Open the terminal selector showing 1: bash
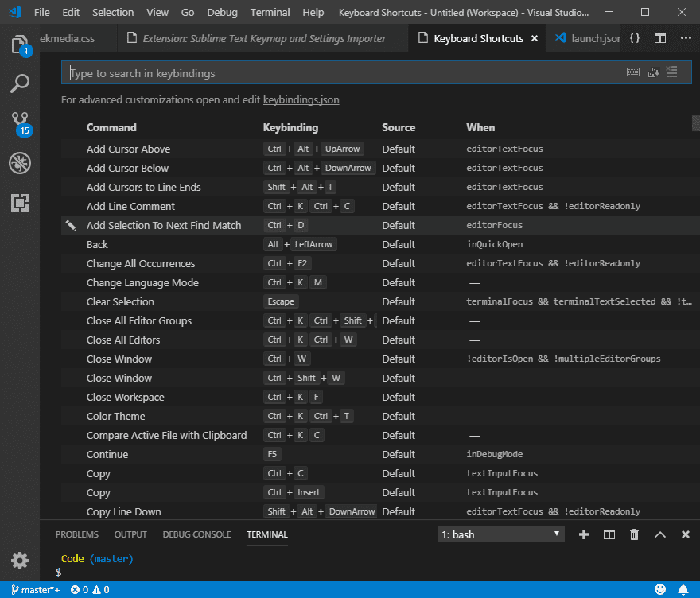700x598 pixels. point(500,534)
